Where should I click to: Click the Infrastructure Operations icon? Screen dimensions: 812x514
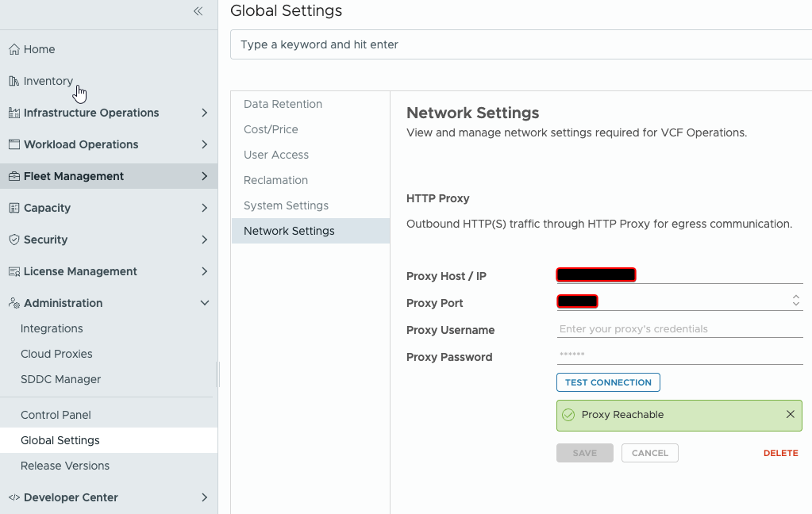point(14,113)
